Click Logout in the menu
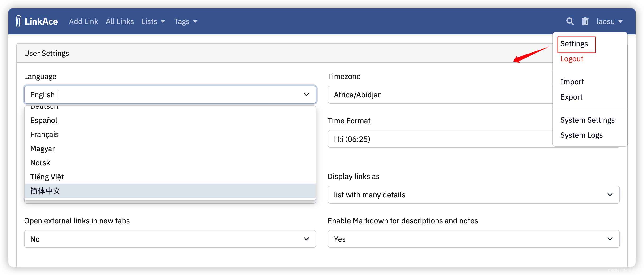The width and height of the screenshot is (644, 275). [x=572, y=59]
